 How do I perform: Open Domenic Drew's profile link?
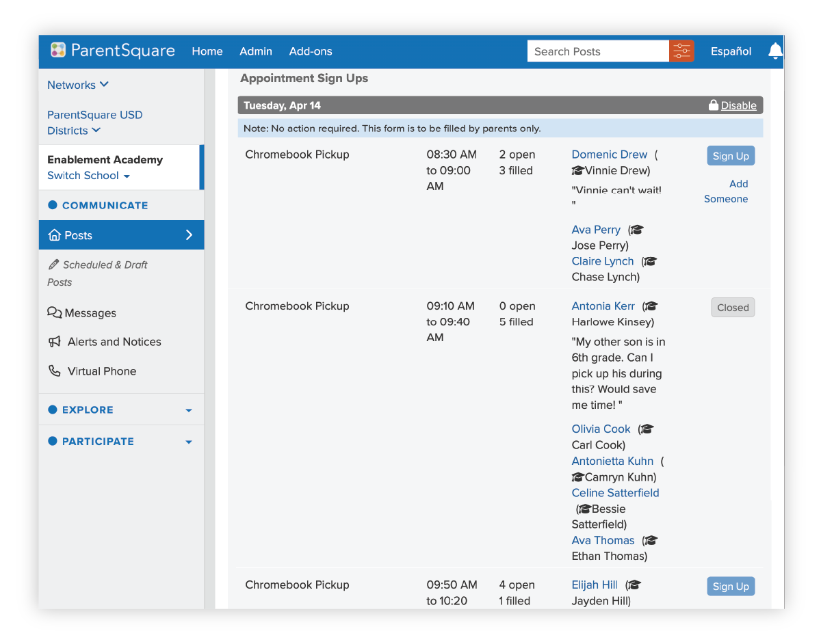[609, 155]
